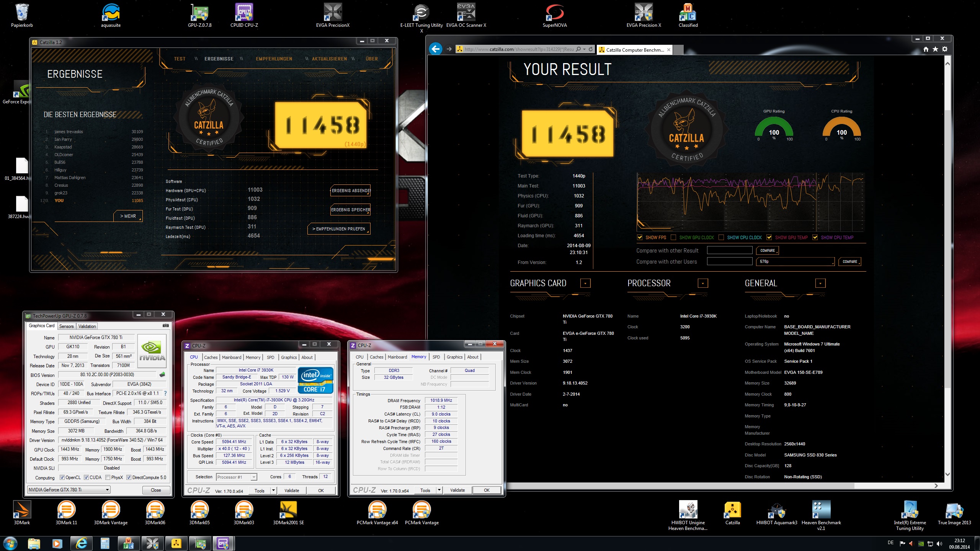Toggle DirectCompute 5.0 checkbox in GPU-Z
The width and height of the screenshot is (980, 551).
129,478
